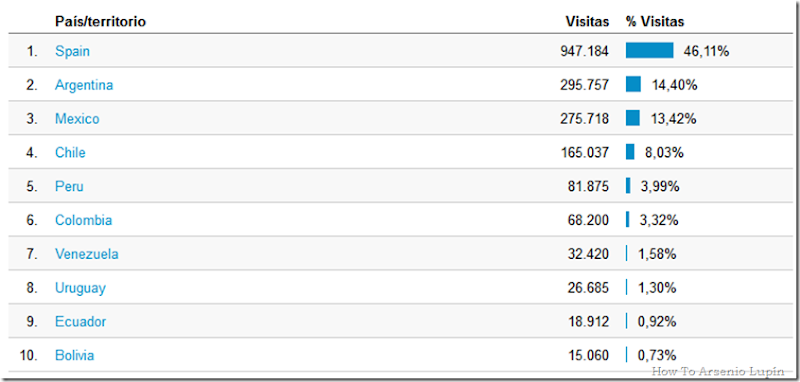The width and height of the screenshot is (800, 382).
Task: Click Mexico's 13,42% percentage bar
Action: coord(633,118)
